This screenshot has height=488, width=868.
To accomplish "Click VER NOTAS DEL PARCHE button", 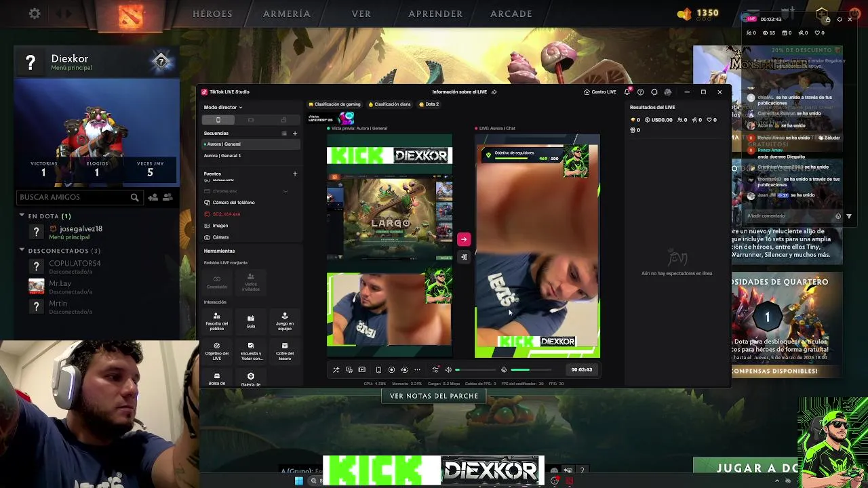I will (434, 396).
